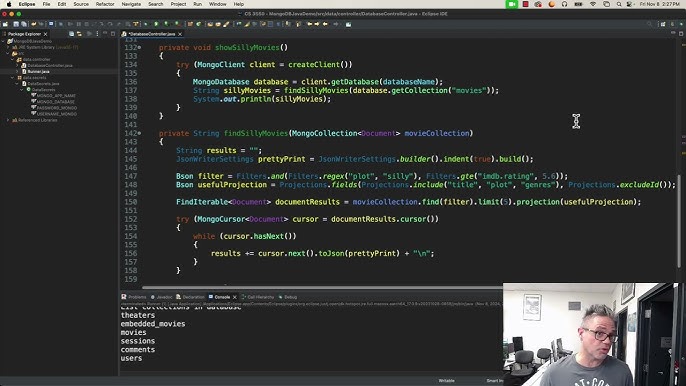The image size is (686, 386).
Task: Click the Save All toolbar icon
Action: 24,24
